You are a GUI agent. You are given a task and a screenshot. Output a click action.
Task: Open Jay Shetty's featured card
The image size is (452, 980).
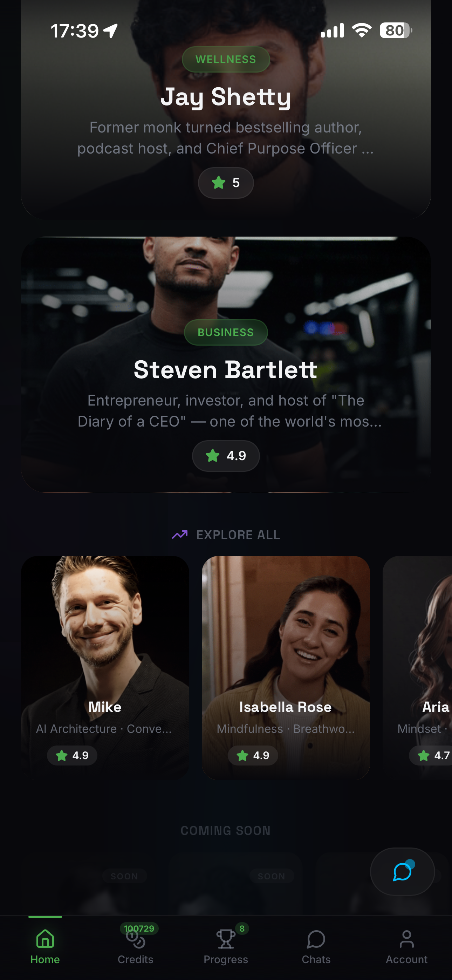[x=226, y=110]
